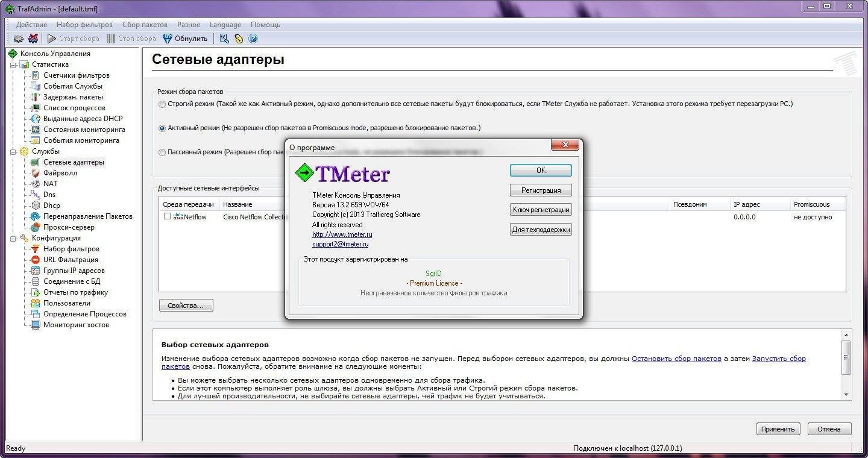Screen dimensions: 868x458
Task: Click the Состояния мониторинга icon
Action: (x=36, y=130)
